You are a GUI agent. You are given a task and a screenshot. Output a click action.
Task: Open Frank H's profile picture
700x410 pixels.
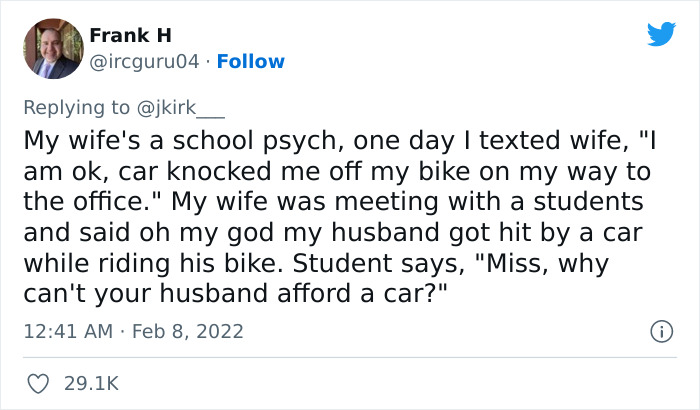tap(52, 48)
